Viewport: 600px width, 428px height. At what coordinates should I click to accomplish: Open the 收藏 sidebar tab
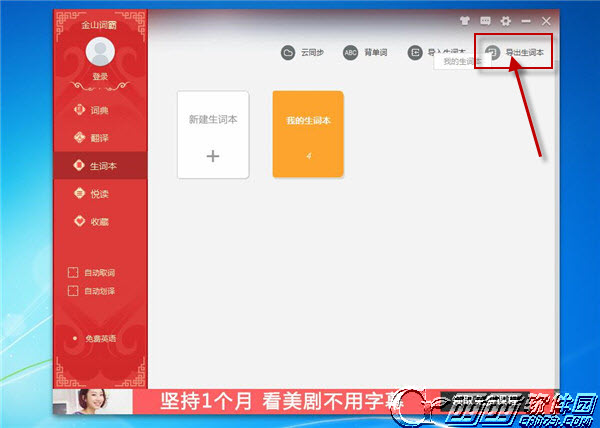pyautogui.click(x=100, y=221)
